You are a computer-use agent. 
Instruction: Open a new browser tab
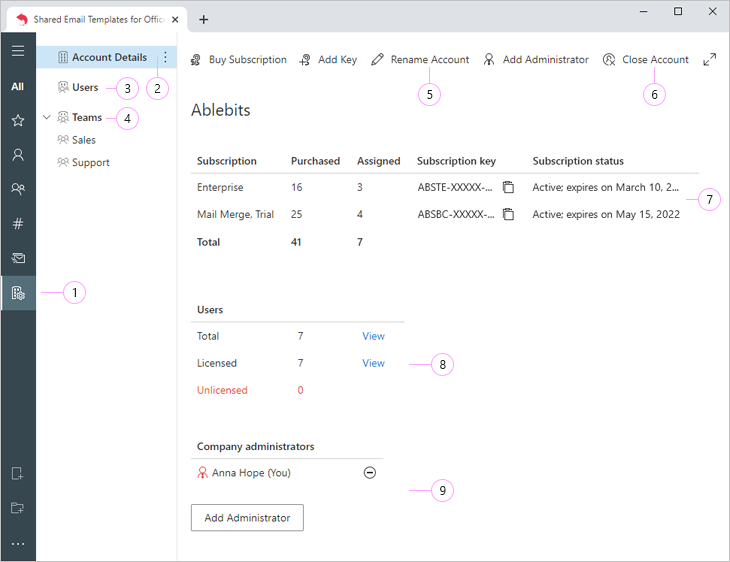[203, 20]
